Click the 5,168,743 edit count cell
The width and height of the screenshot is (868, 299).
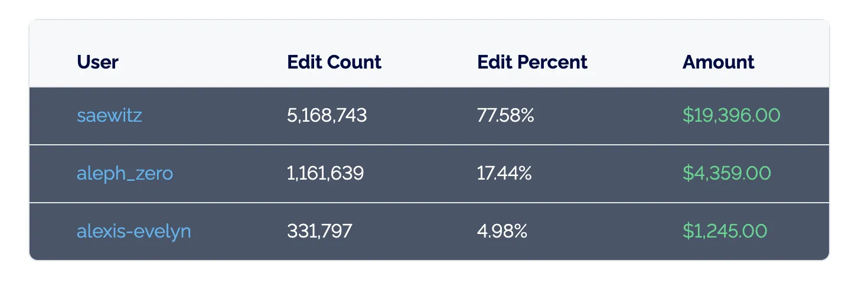click(x=327, y=115)
